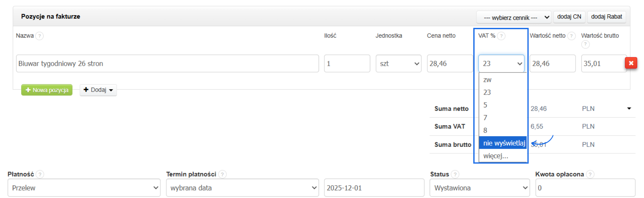This screenshot has width=644, height=198.
Task: Click help icon beside Kwota opłacona
Action: 590,174
